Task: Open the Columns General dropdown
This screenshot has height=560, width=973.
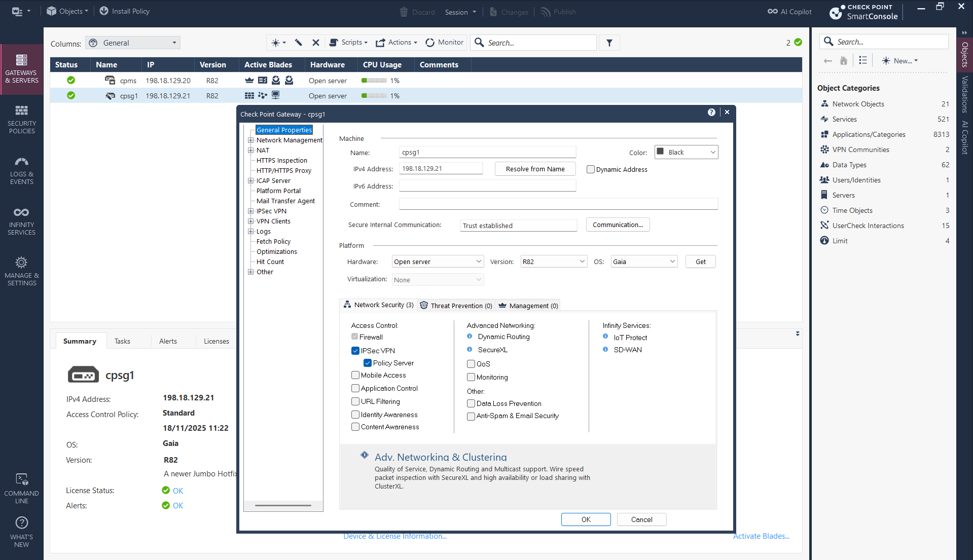Action: [133, 43]
